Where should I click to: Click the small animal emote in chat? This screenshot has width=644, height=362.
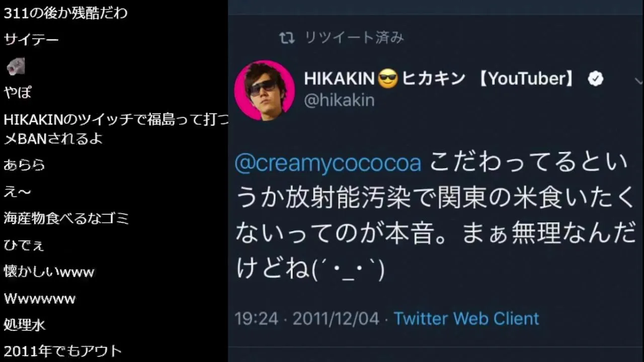tap(16, 66)
